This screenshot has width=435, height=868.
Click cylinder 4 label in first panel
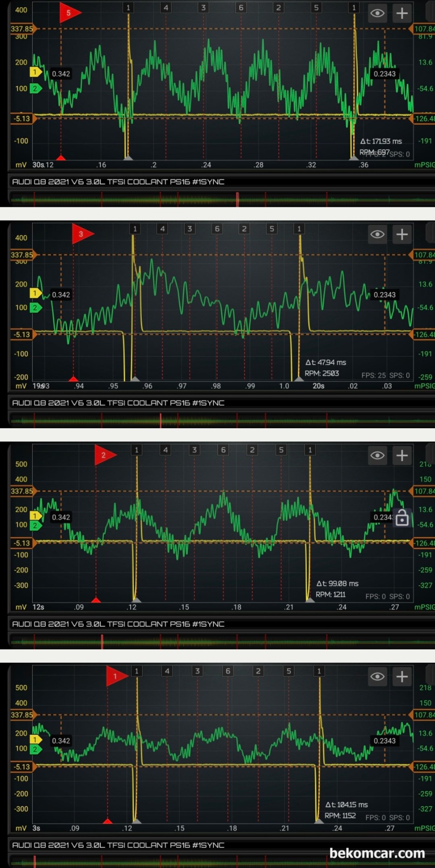pos(166,8)
